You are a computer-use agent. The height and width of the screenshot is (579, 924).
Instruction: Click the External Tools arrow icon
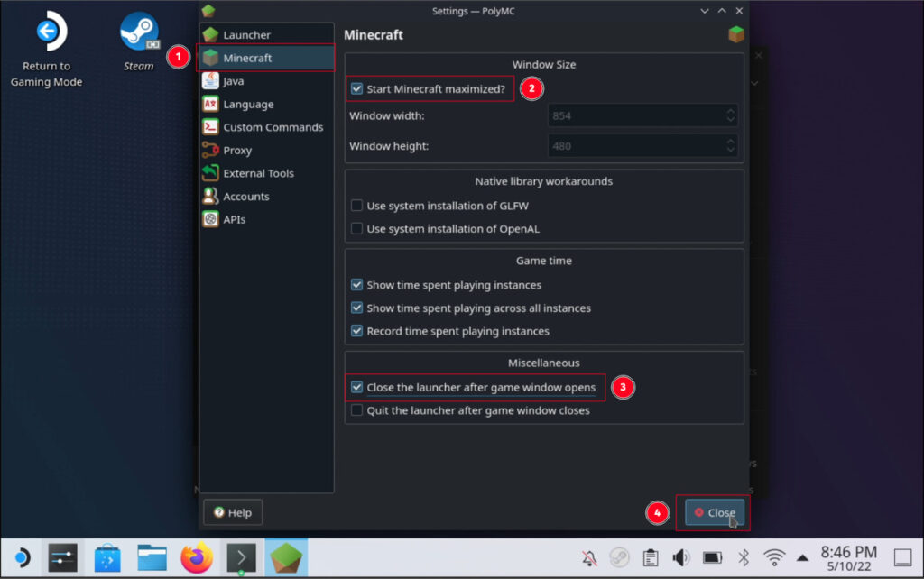[210, 173]
